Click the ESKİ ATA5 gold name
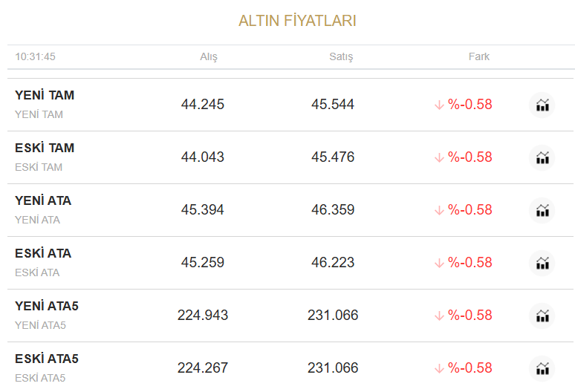This screenshot has height=392, width=575. pos(47,359)
